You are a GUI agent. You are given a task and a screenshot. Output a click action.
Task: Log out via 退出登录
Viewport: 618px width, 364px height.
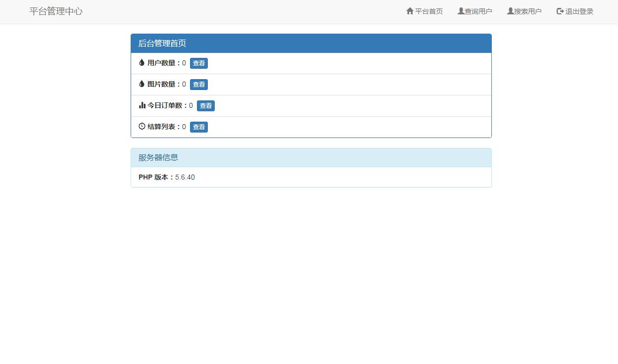point(579,11)
